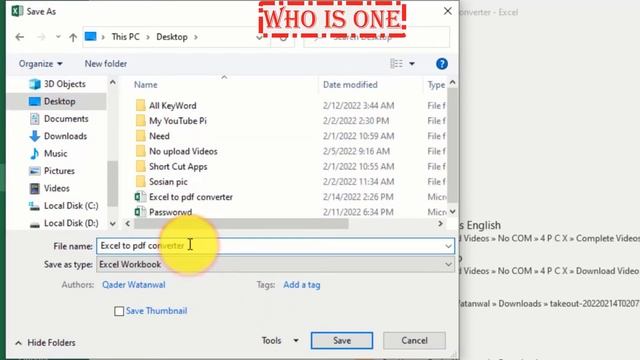Select Local Disk (D:) in navigation pane

64,223
